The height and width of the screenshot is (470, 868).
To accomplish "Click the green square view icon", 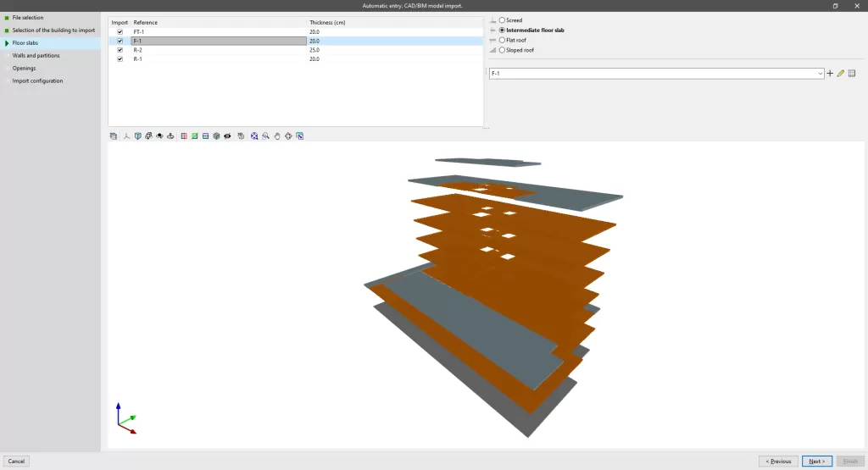I will click(194, 135).
